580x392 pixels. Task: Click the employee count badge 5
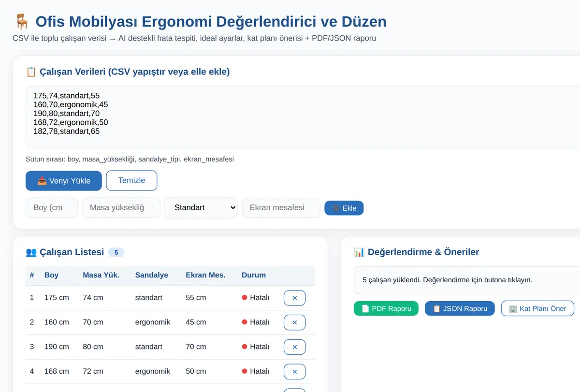(x=116, y=252)
